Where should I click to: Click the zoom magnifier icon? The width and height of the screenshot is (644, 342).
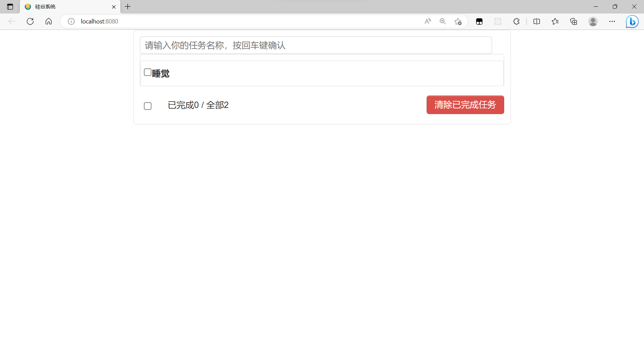click(443, 21)
